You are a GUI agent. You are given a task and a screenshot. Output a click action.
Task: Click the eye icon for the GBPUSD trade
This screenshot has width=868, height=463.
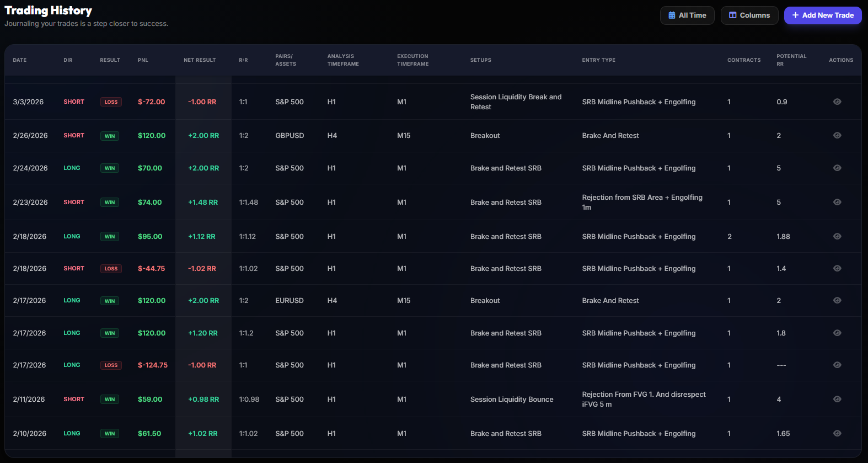pos(837,135)
